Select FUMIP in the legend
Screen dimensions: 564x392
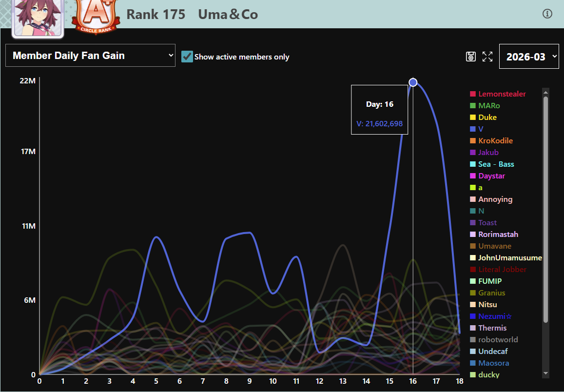click(486, 281)
